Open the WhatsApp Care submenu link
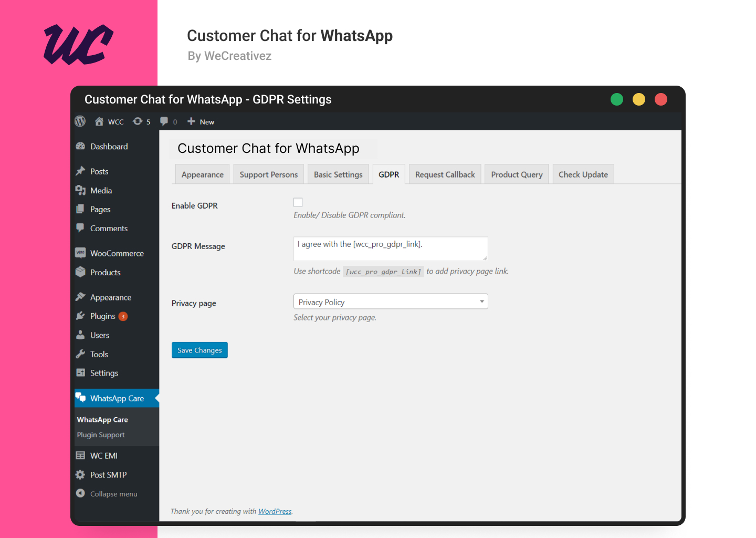The image size is (756, 538). [102, 420]
